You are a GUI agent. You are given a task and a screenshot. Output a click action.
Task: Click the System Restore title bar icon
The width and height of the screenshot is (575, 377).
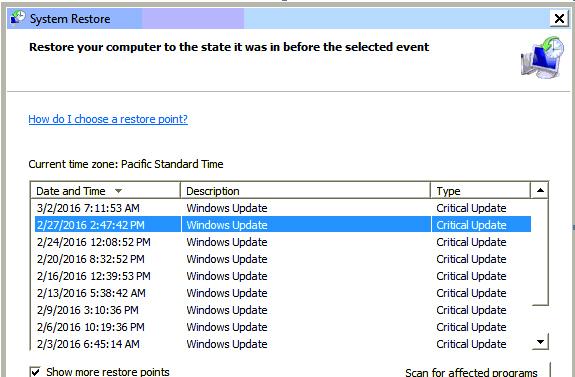[17, 17]
